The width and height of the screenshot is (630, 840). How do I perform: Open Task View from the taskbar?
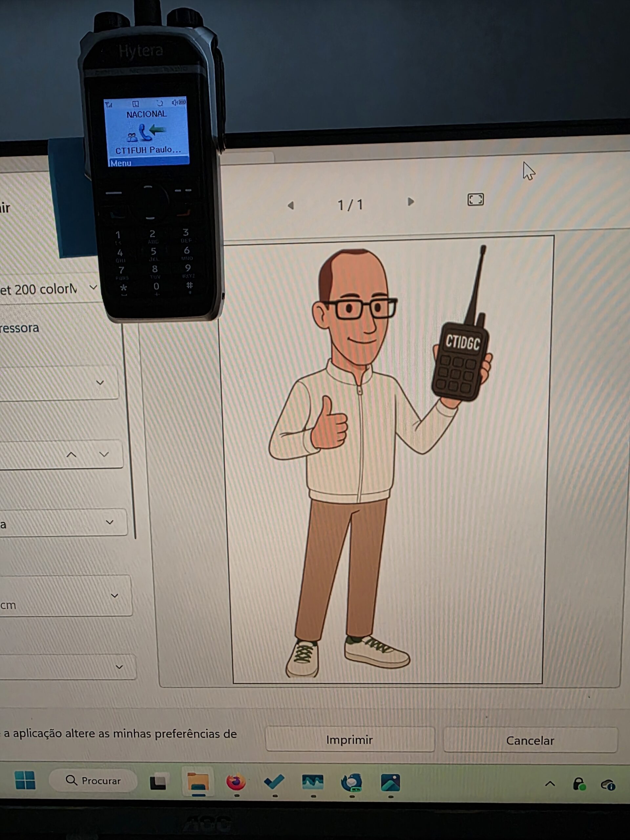(158, 782)
